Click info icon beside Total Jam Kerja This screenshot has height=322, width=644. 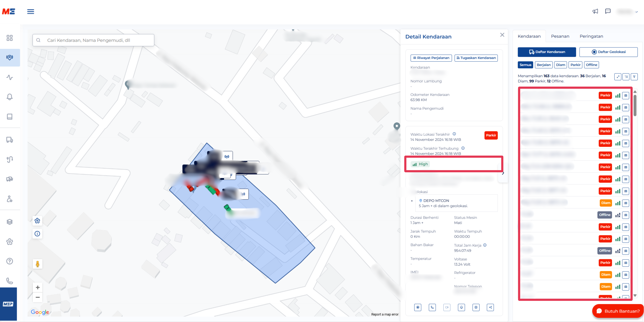pos(485,245)
